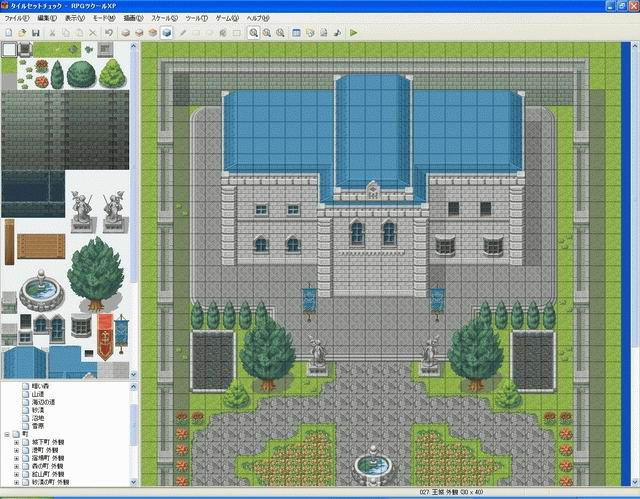640x499 pixels.
Task: Save the project with the floppy icon
Action: tap(36, 33)
